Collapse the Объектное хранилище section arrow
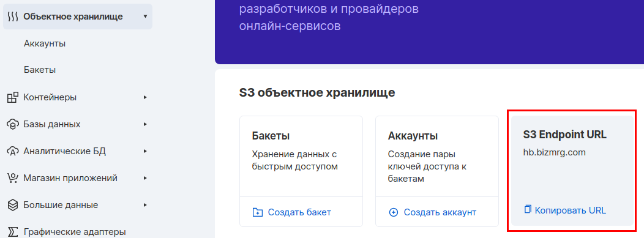The height and width of the screenshot is (238, 644). pyautogui.click(x=145, y=17)
